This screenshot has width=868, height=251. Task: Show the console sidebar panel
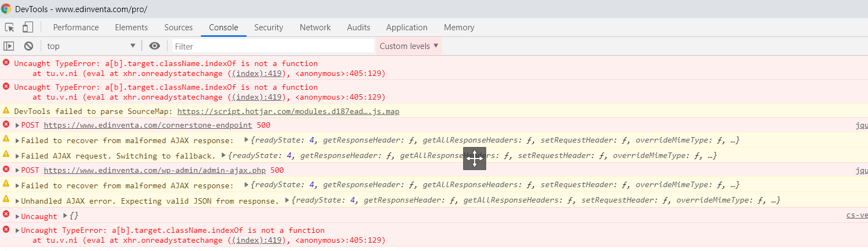9,46
